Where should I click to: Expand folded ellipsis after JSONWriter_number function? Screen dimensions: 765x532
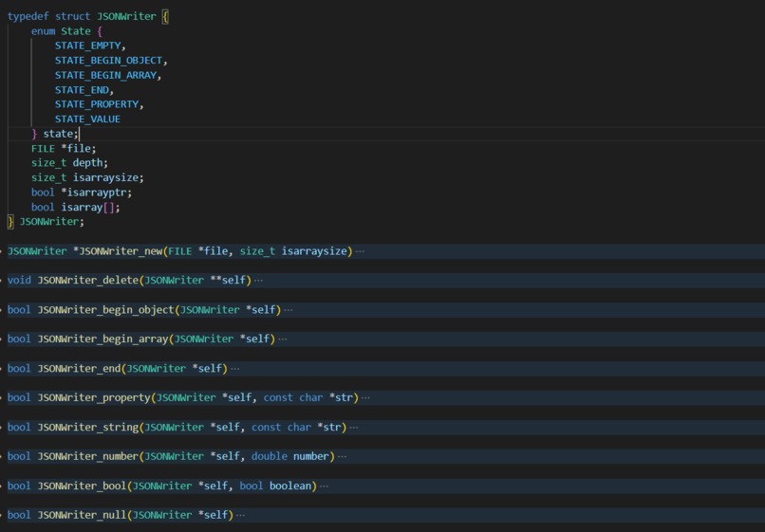point(342,456)
